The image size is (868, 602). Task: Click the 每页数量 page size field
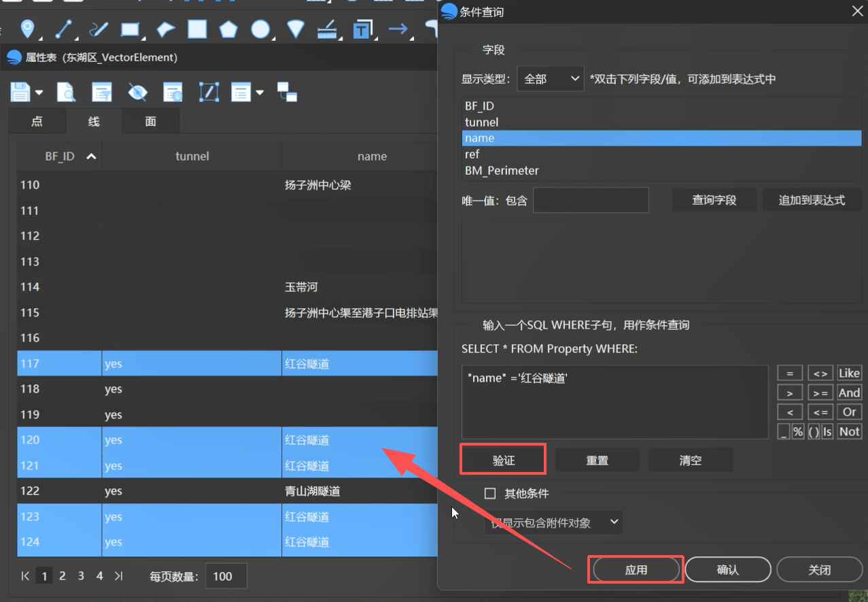[x=226, y=576]
